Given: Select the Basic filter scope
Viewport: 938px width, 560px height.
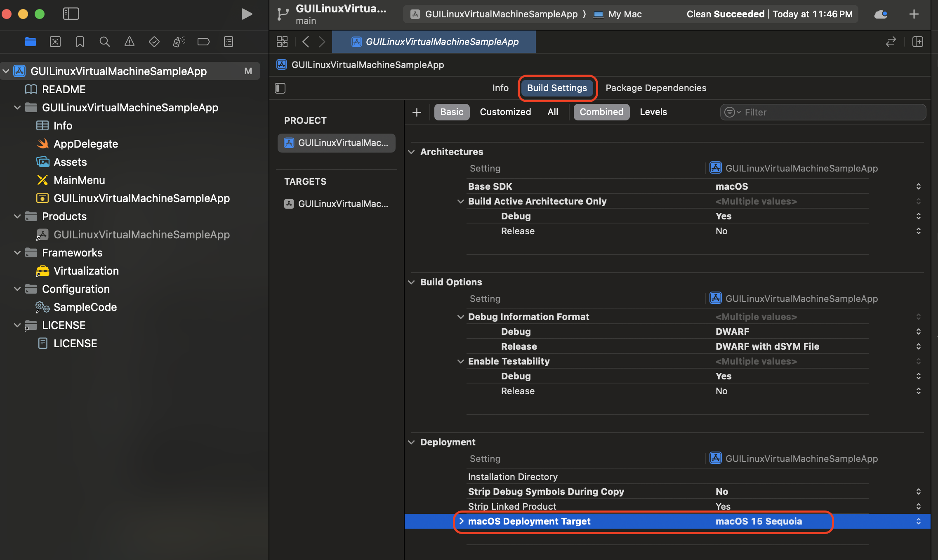Looking at the screenshot, I should [x=452, y=112].
